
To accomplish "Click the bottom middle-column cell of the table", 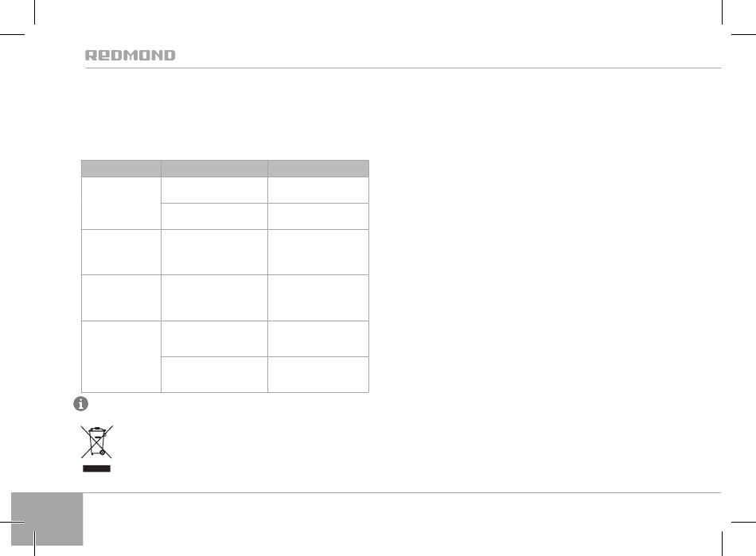I will [214, 375].
